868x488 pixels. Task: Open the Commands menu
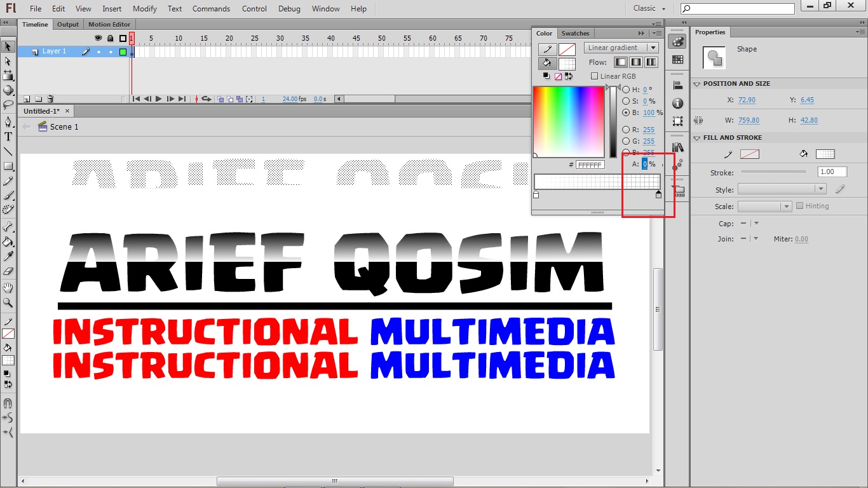(x=211, y=9)
